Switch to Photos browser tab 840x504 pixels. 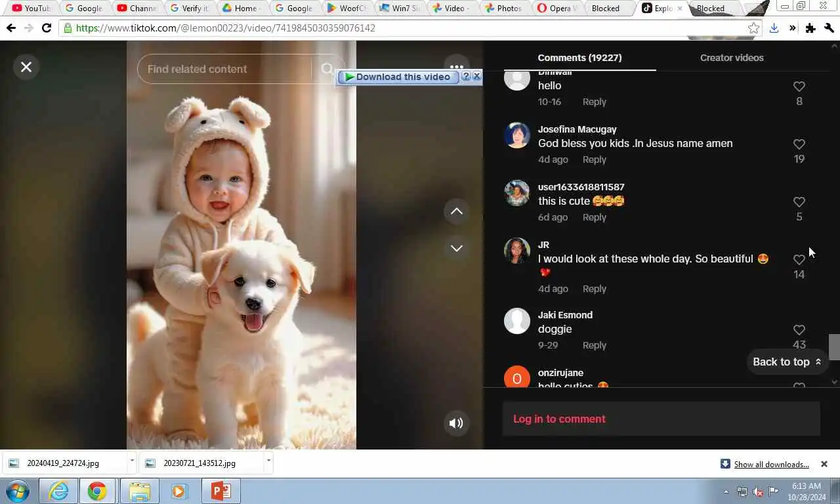(503, 9)
